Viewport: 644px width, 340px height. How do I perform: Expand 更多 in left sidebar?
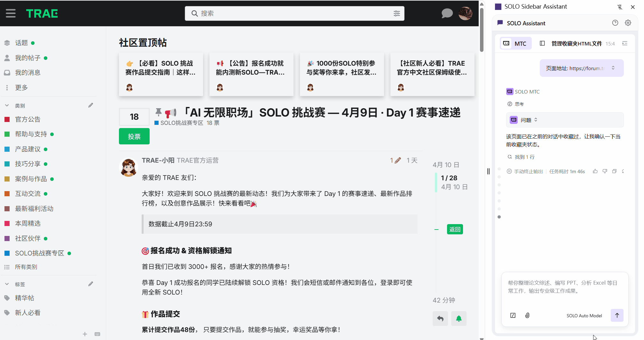(21, 87)
